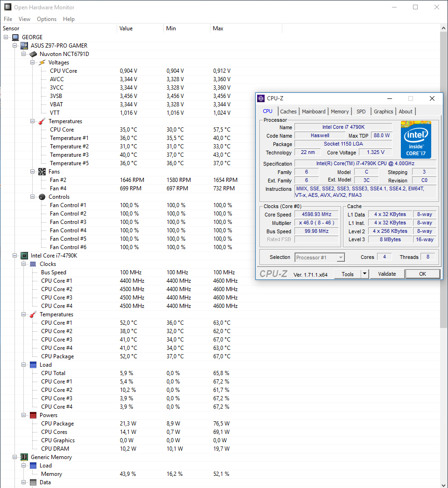Click the blue Load icon under Generic Memory
Image resolution: width=448 pixels, height=488 pixels.
[33, 466]
